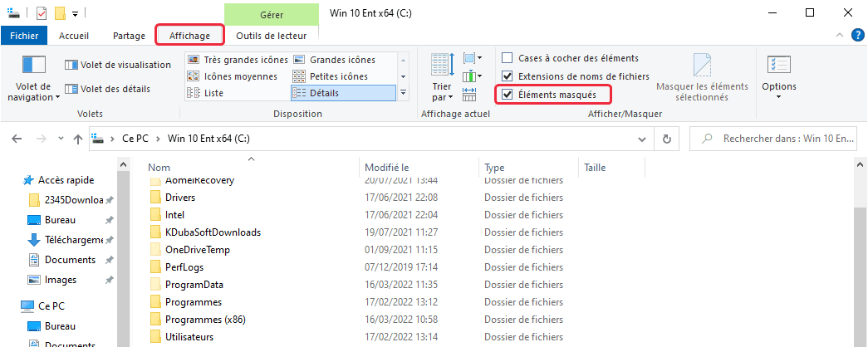This screenshot has width=868, height=347.
Task: Sort by the Taille column header
Action: (611, 167)
